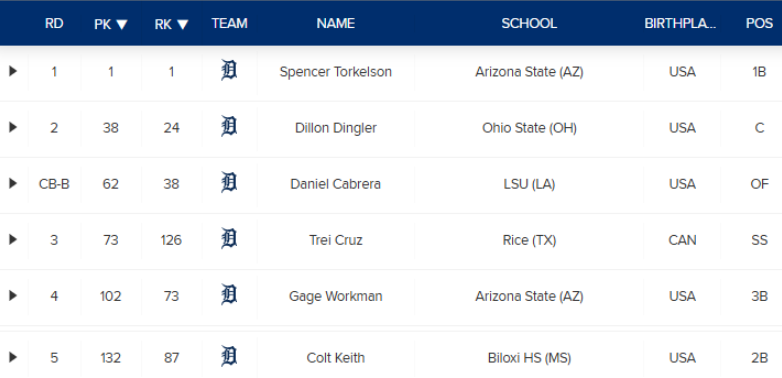Click the POS column header
Viewport: 782px width, 378px height.
click(759, 23)
